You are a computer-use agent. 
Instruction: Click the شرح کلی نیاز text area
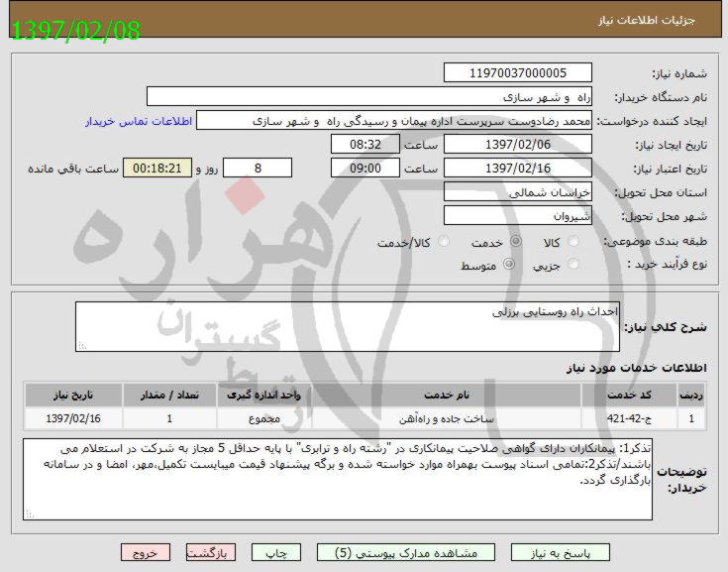tap(348, 327)
